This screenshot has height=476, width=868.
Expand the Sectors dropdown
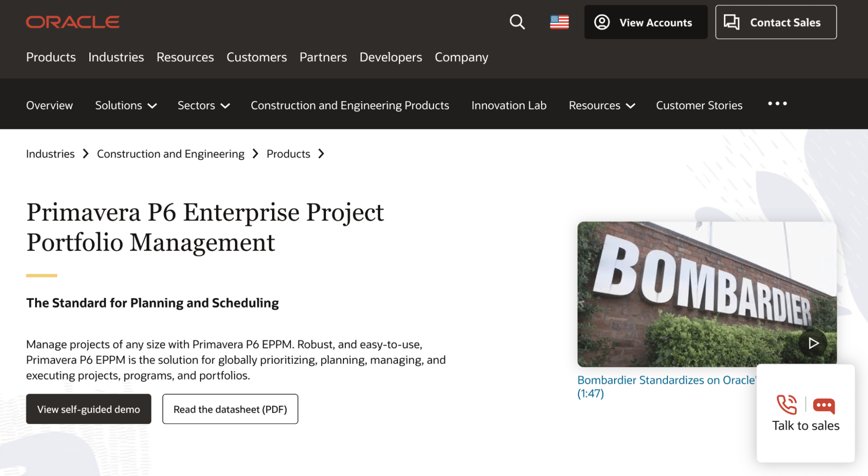204,105
